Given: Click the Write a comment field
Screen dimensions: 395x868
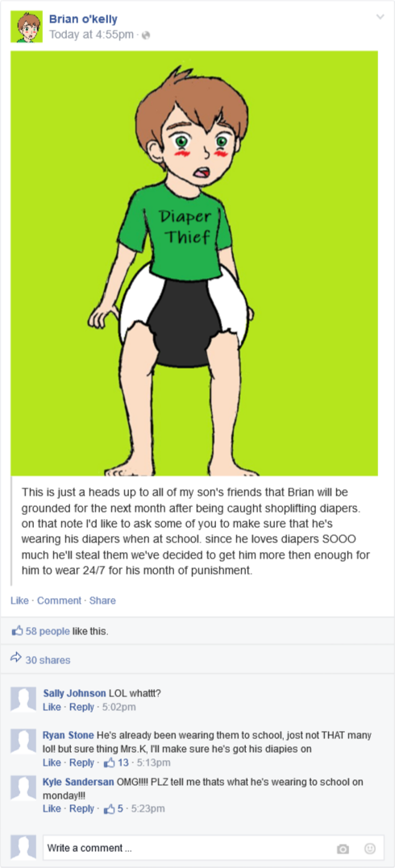Looking at the screenshot, I should coord(214,848).
